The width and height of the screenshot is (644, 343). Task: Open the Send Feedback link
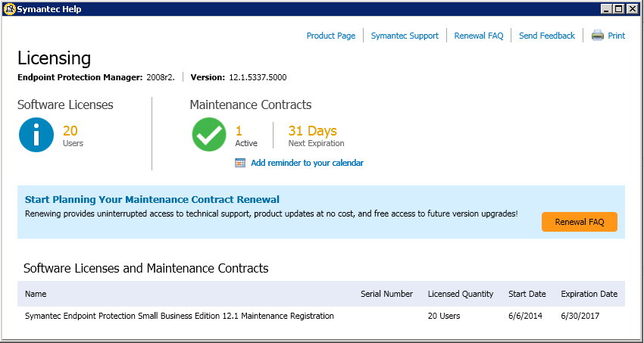point(547,36)
